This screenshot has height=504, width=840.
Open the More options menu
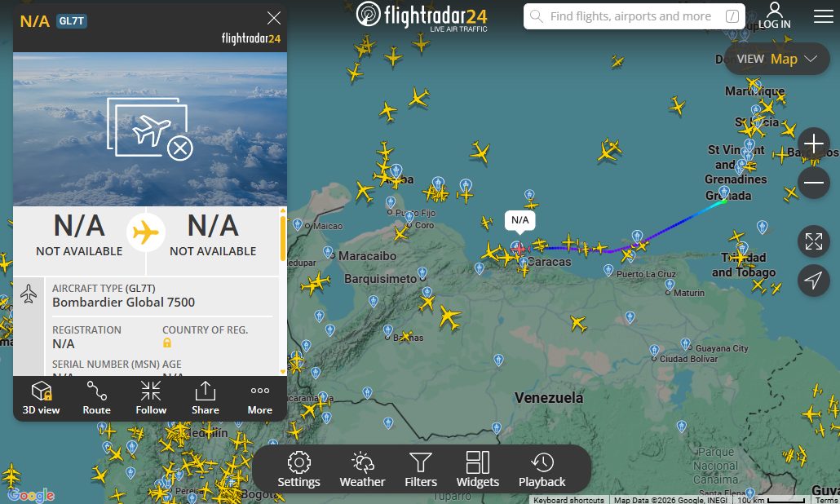pos(260,398)
